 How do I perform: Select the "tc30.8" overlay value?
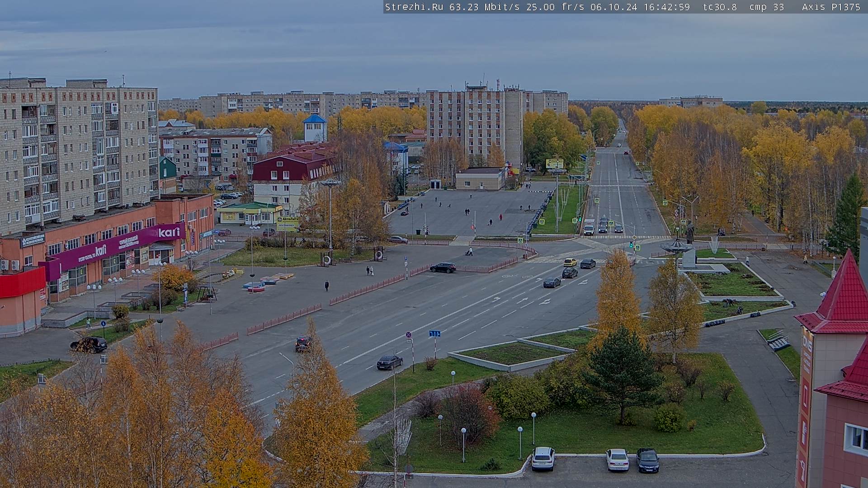(x=720, y=7)
